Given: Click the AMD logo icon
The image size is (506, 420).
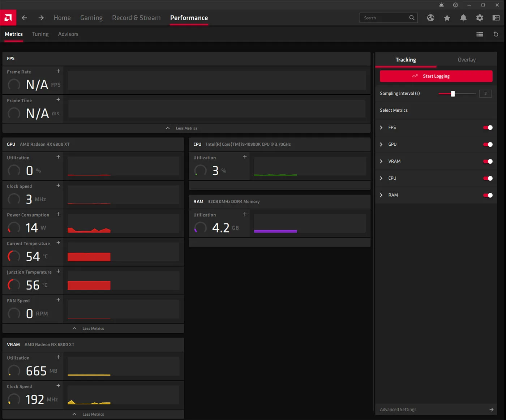Looking at the screenshot, I should pyautogui.click(x=8, y=18).
